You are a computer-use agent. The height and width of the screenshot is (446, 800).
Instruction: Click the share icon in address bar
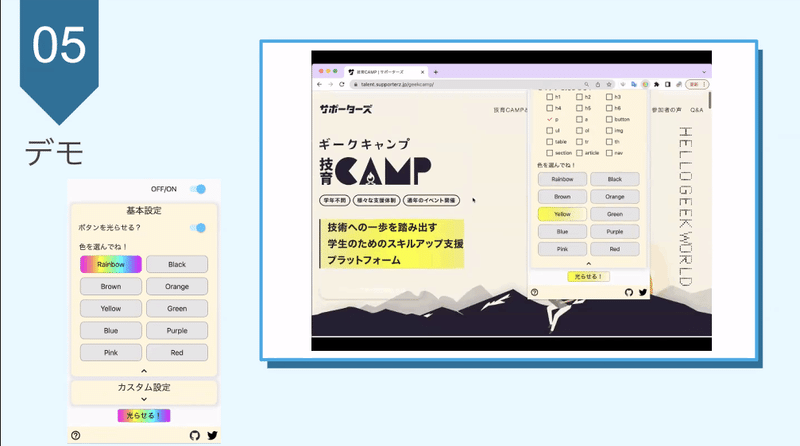point(597,84)
